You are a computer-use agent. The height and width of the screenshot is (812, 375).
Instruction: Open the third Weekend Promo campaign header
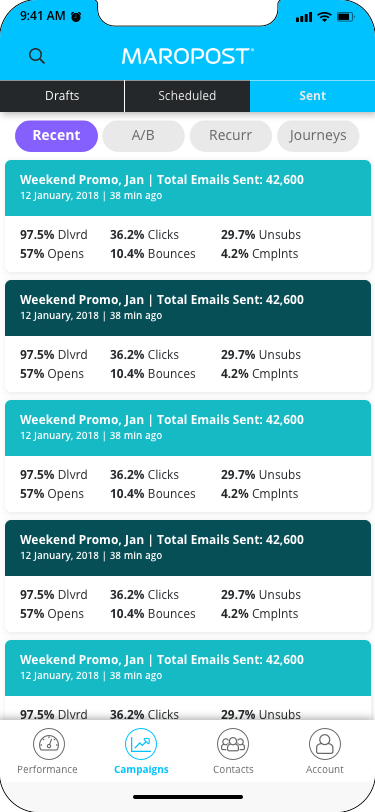click(x=188, y=428)
